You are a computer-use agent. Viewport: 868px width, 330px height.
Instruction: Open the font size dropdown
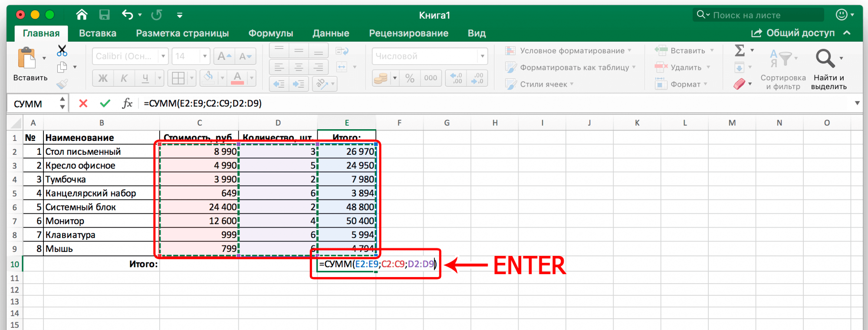tap(205, 56)
